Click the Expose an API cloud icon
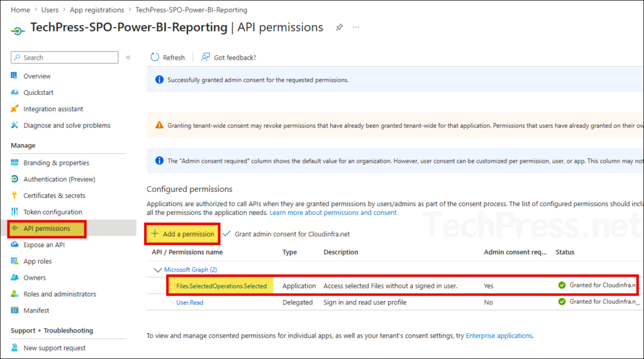Screen dimensions: 644x359 click(14, 245)
